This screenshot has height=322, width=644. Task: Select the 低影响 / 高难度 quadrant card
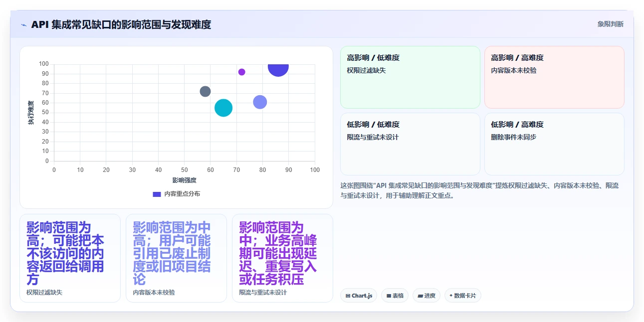[554, 144]
